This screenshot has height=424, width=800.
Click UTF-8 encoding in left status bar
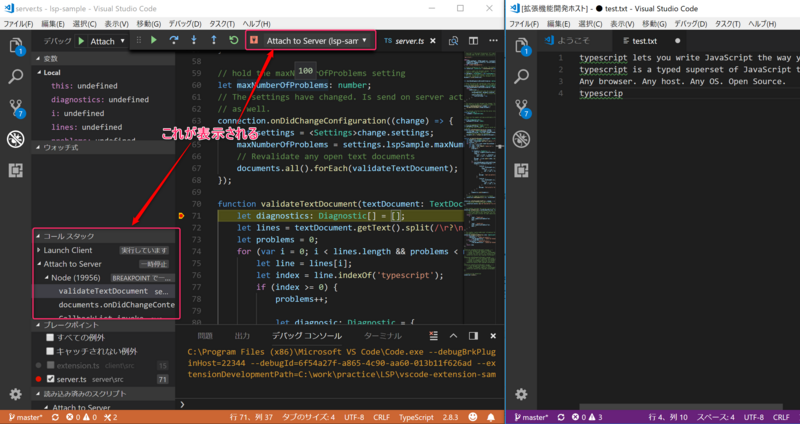coord(354,417)
